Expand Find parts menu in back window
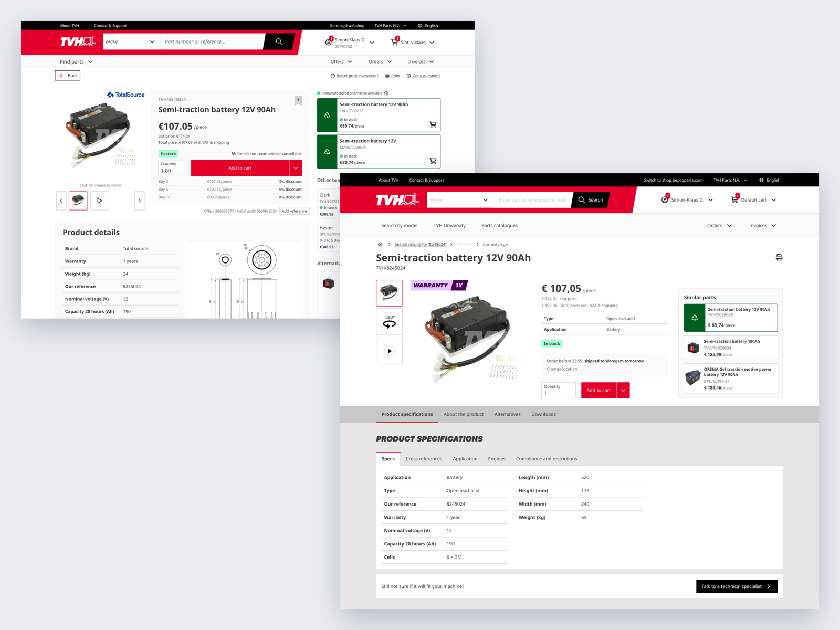This screenshot has width=840, height=630. click(x=76, y=62)
